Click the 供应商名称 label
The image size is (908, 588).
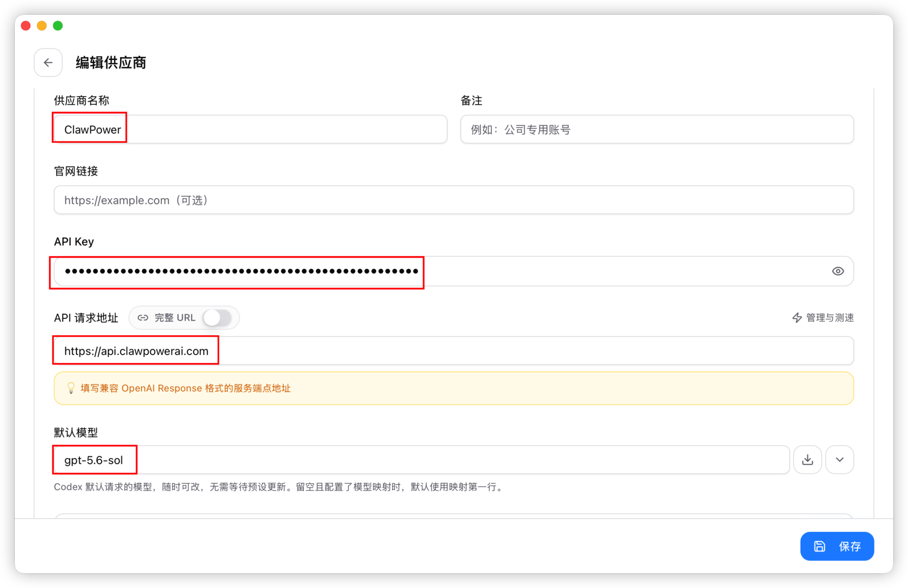click(x=81, y=101)
